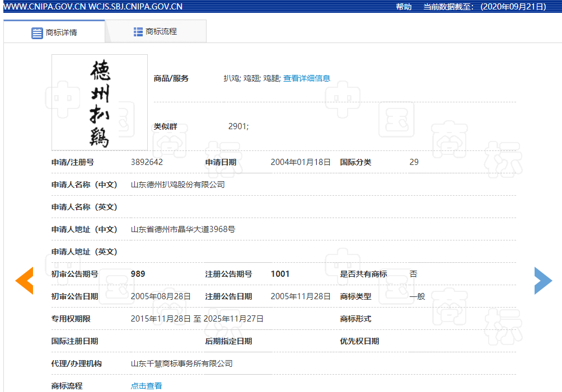
Task: Click the 商标详情 tab document icon
Action: [x=37, y=33]
